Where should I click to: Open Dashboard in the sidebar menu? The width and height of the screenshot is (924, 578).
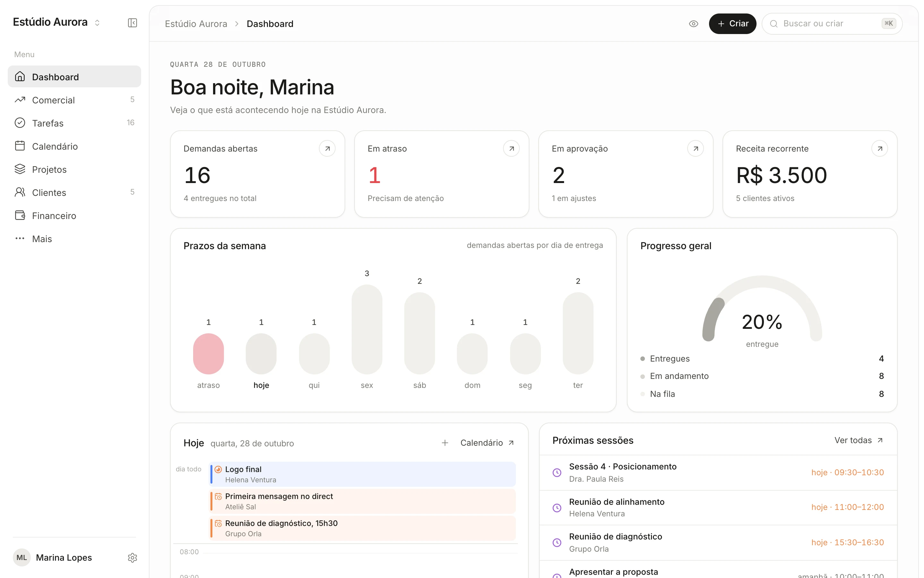[74, 77]
